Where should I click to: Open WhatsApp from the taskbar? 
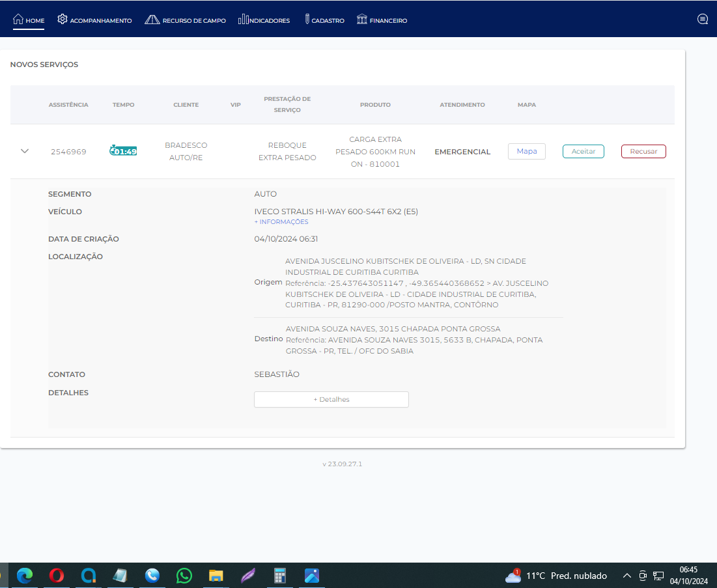tap(184, 576)
